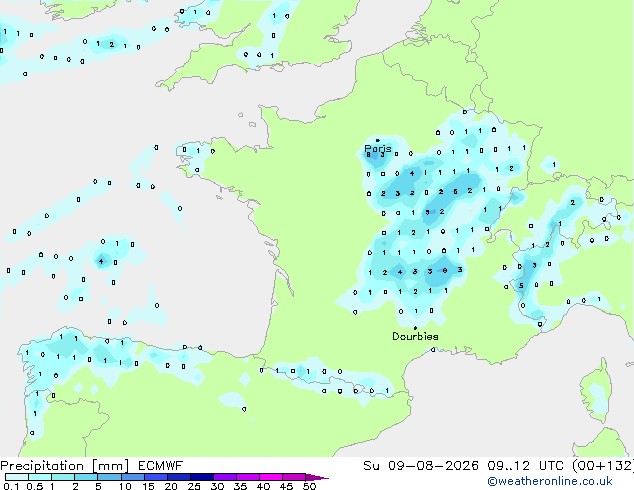Click the 30–35 mm purple legend box

pos(224,477)
